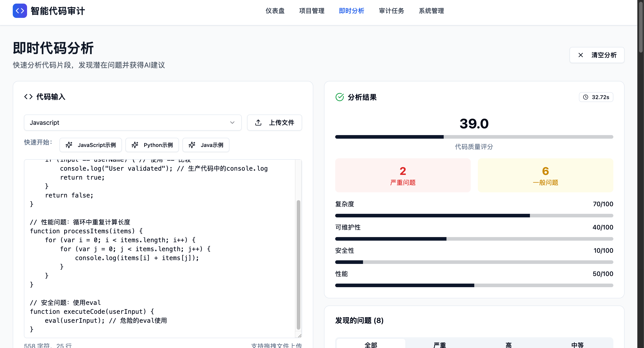This screenshot has width=644, height=348.
Task: Click the sparkle icon on JavaScript示例
Action: tap(69, 145)
